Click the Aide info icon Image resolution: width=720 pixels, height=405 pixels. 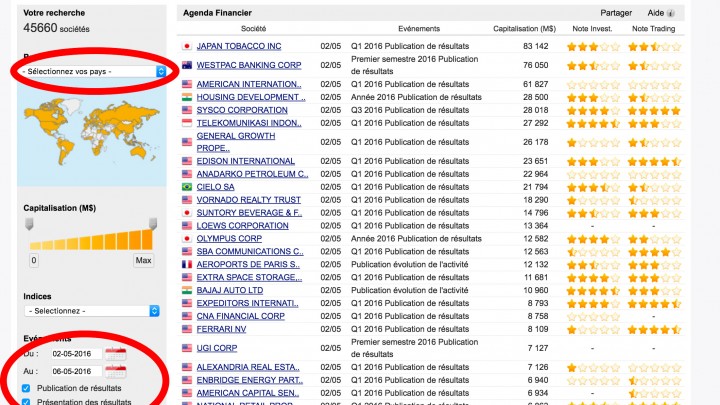pos(671,13)
